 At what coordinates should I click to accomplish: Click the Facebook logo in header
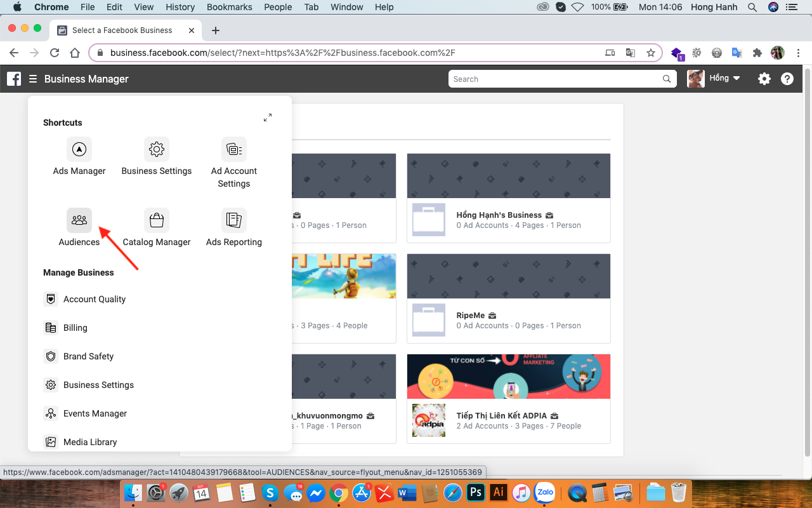[14, 79]
